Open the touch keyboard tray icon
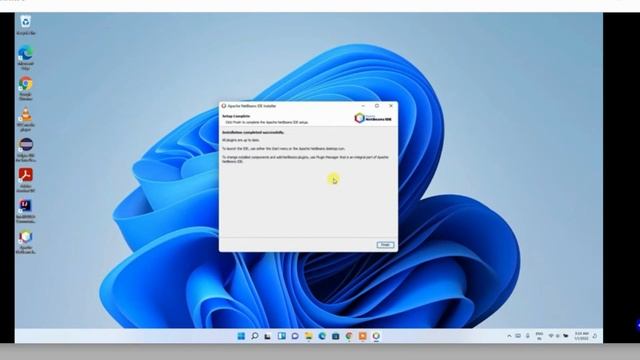640x360 pixels. point(518,336)
